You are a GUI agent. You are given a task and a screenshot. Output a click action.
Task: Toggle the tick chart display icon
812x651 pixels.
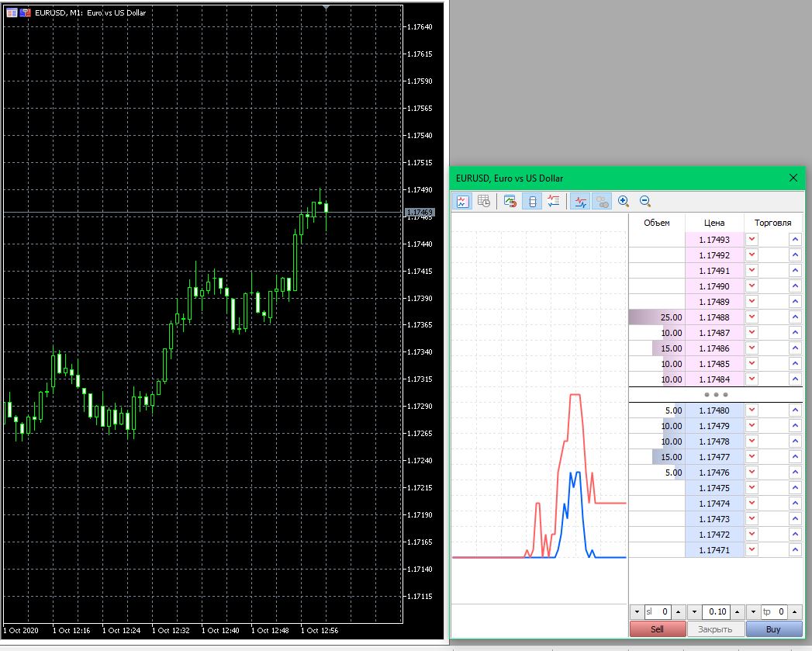tap(462, 201)
